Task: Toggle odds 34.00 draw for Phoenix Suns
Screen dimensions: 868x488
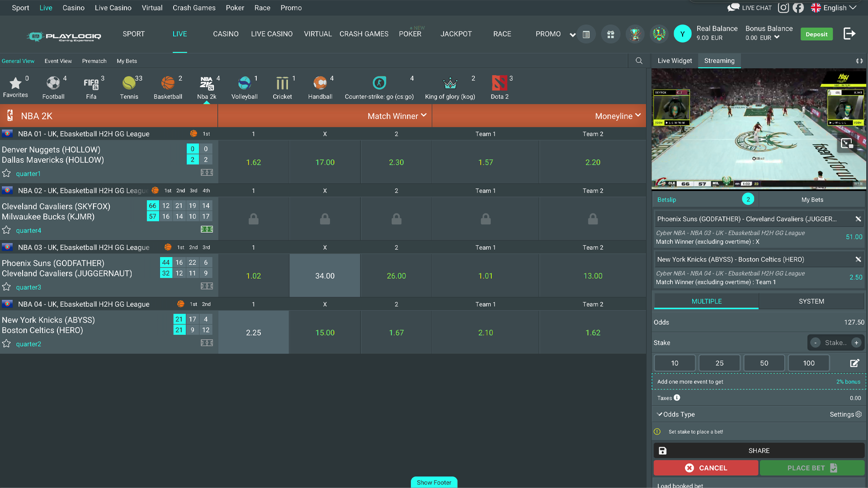Action: pos(325,276)
